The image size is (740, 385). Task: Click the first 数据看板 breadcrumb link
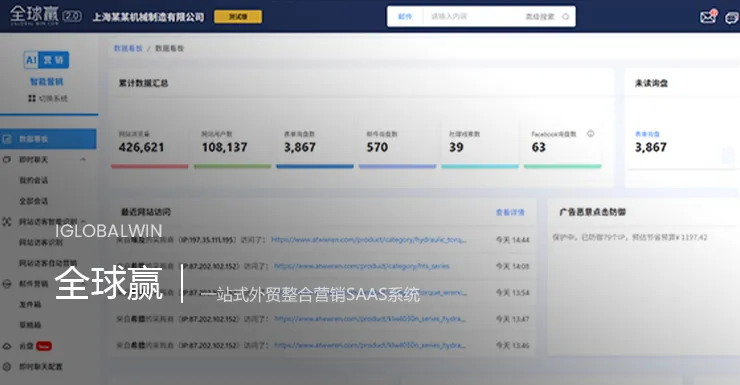128,48
